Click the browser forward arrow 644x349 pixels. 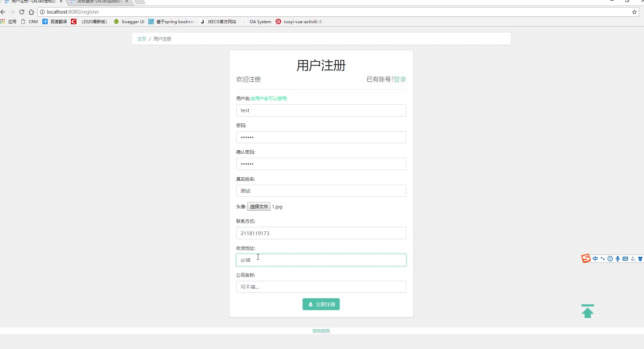pyautogui.click(x=12, y=12)
